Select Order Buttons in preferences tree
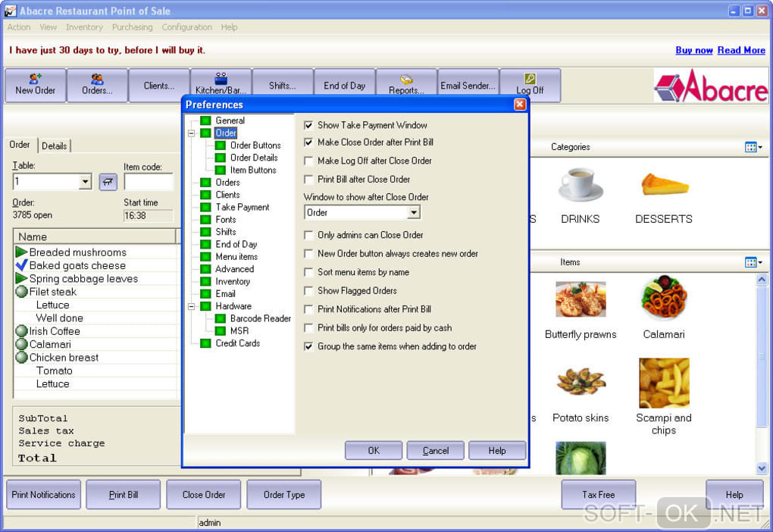The width and height of the screenshot is (773, 532). 255,146
